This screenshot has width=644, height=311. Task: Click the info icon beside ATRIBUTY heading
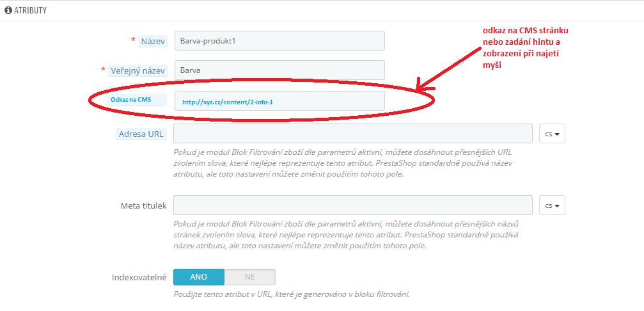pyautogui.click(x=8, y=11)
